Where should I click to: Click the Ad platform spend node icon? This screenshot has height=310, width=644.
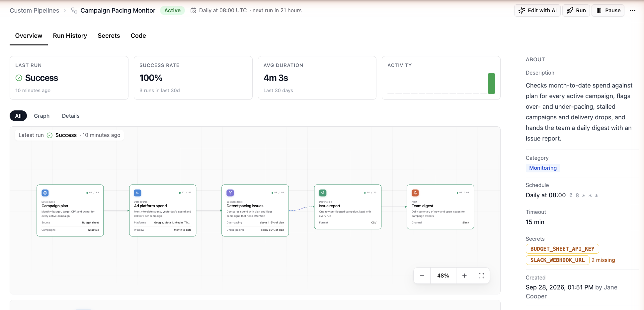click(137, 193)
